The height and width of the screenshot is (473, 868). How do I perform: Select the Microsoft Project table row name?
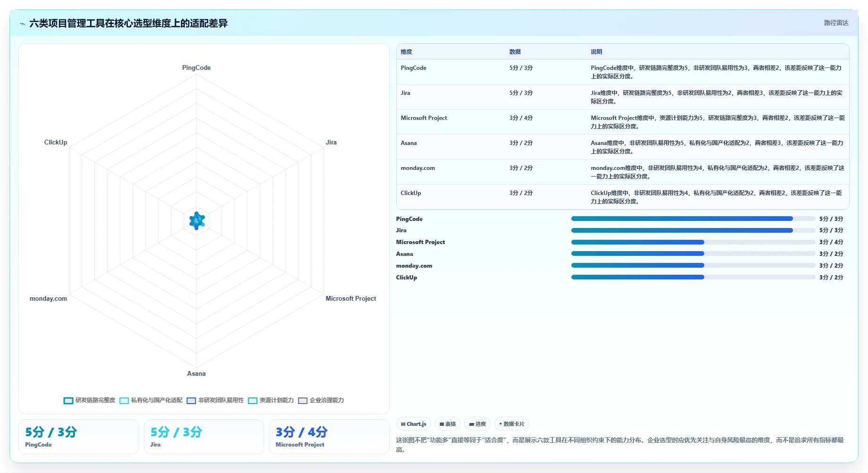[x=424, y=118]
